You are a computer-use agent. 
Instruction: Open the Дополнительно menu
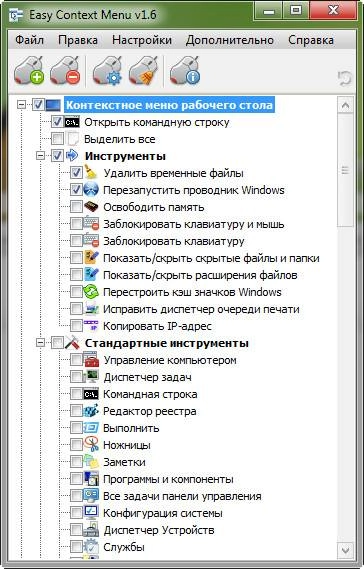pos(230,40)
